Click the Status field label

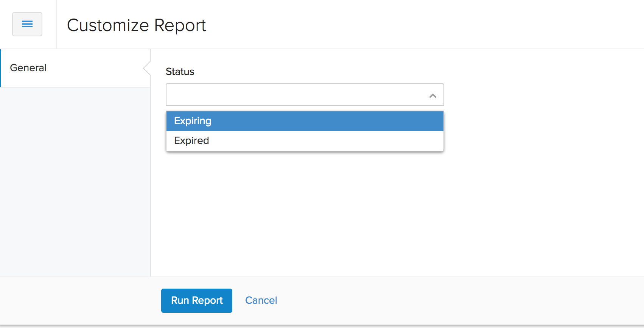click(x=180, y=72)
